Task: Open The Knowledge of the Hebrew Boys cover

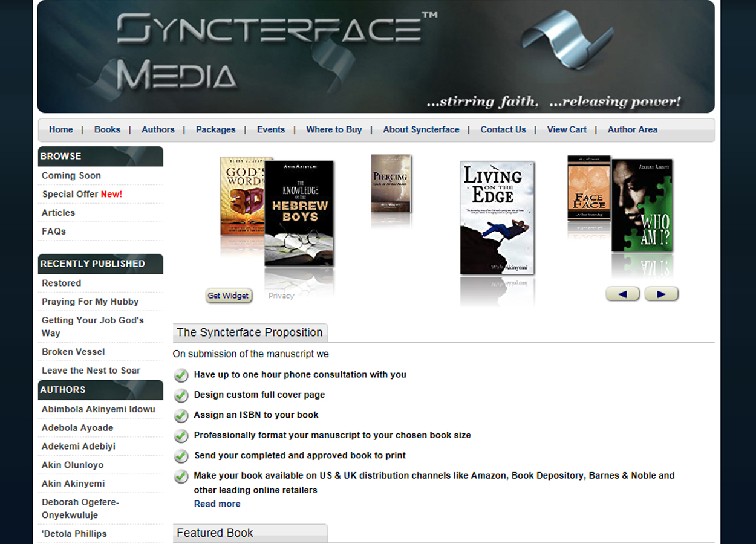Action: (x=299, y=213)
